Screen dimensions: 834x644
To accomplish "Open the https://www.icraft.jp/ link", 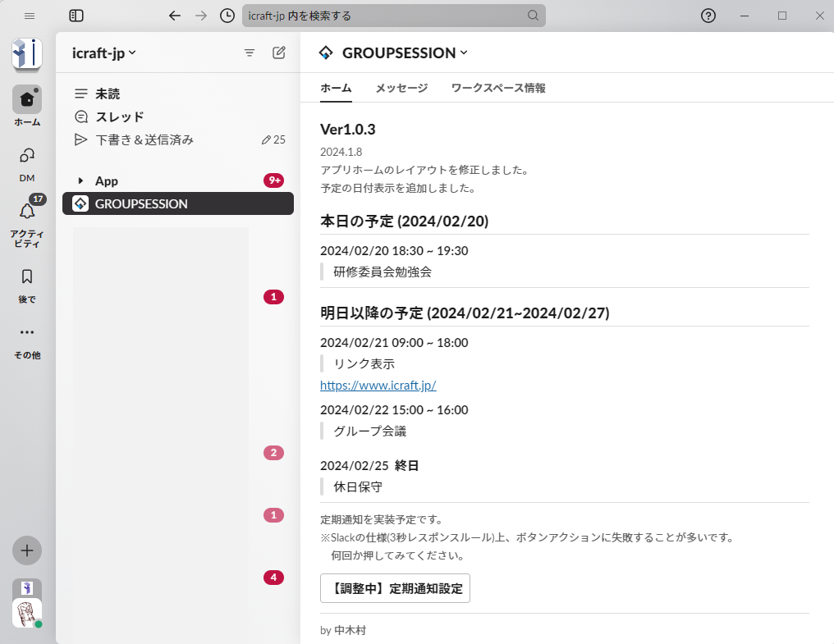I will (378, 385).
